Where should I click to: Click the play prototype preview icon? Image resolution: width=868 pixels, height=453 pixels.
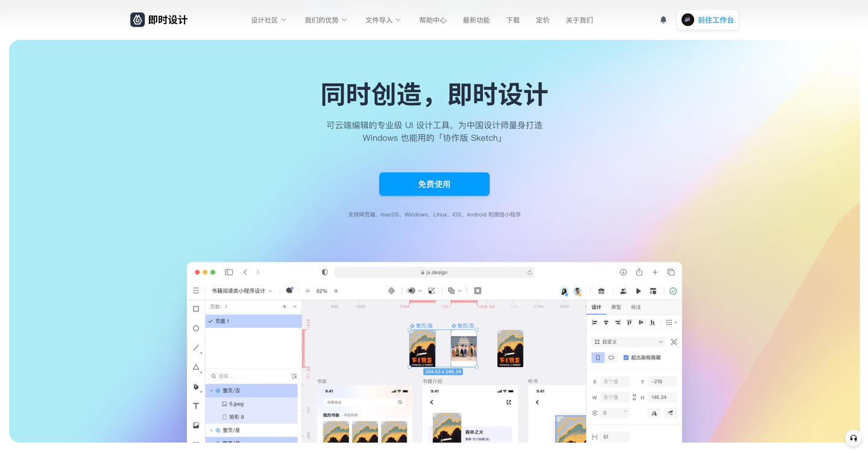(638, 291)
